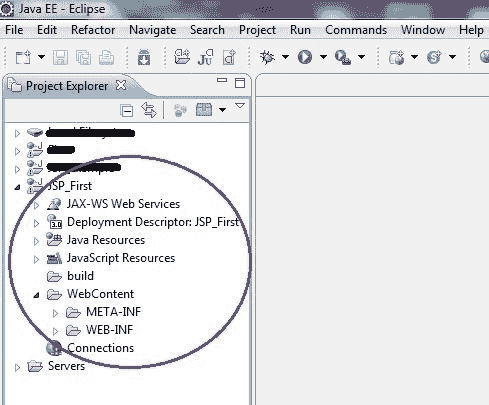
Task: Open the working set dropdown arrow
Action: pyautogui.click(x=222, y=110)
